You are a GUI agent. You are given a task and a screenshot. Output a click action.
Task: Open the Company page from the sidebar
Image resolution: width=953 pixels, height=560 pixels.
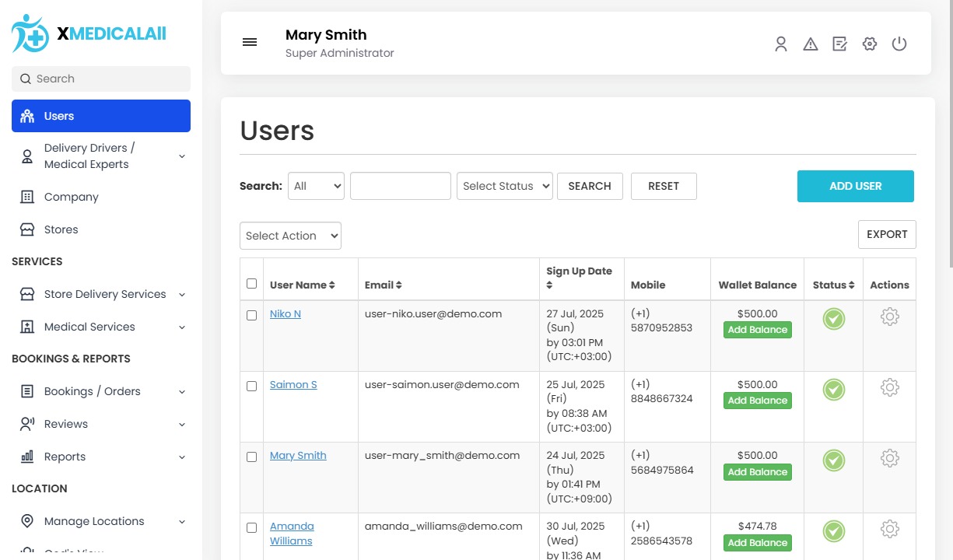tap(70, 197)
